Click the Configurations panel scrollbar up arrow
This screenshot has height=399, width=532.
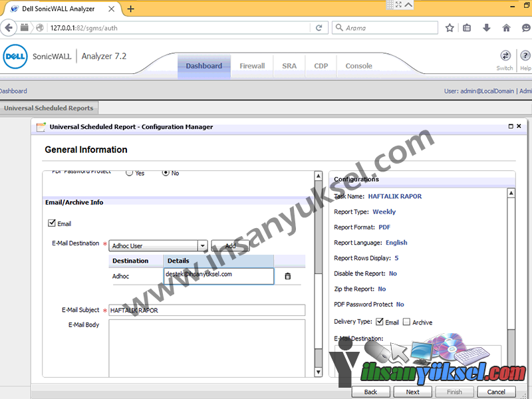pyautogui.click(x=511, y=194)
